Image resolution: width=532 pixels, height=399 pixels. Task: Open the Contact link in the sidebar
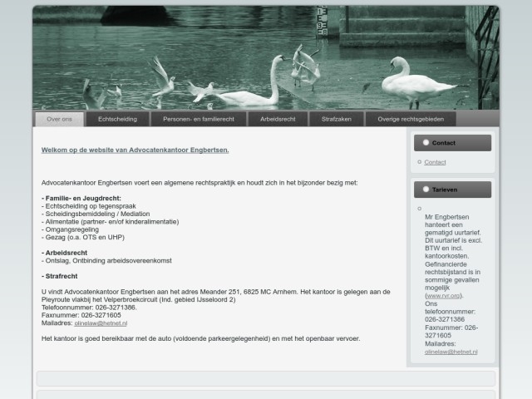tap(436, 162)
